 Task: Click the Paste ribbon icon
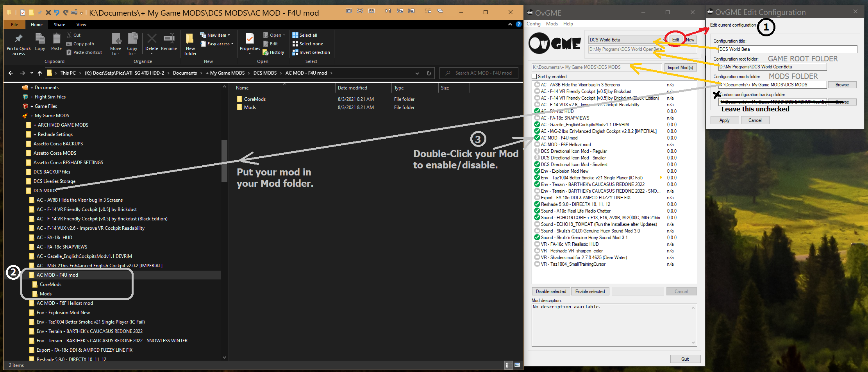[56, 39]
